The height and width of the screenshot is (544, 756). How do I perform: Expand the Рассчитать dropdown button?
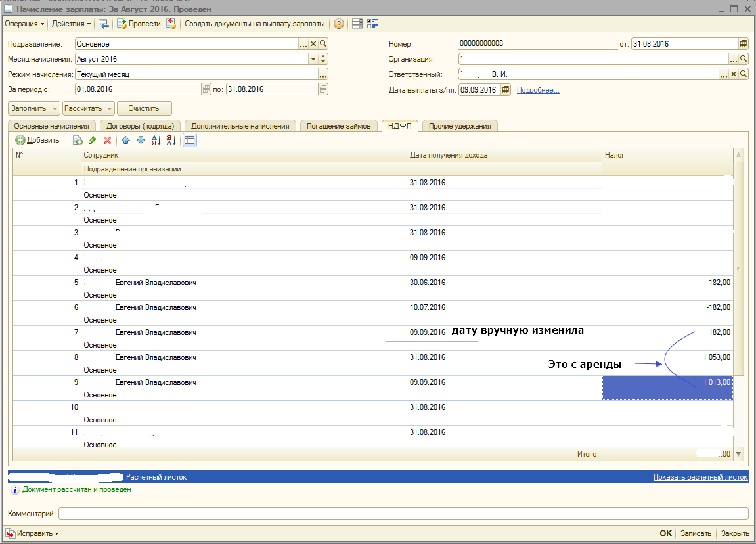tap(108, 108)
